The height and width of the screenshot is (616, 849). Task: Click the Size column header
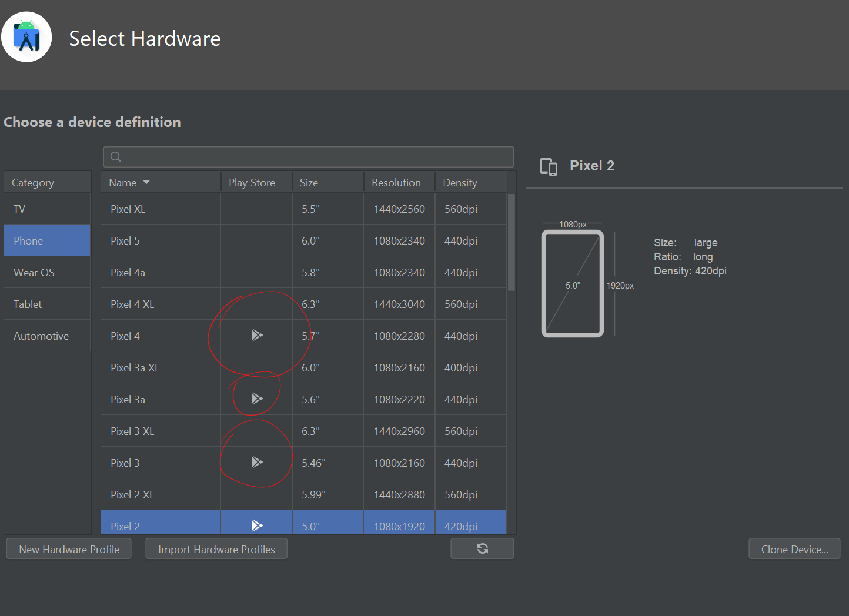(327, 182)
